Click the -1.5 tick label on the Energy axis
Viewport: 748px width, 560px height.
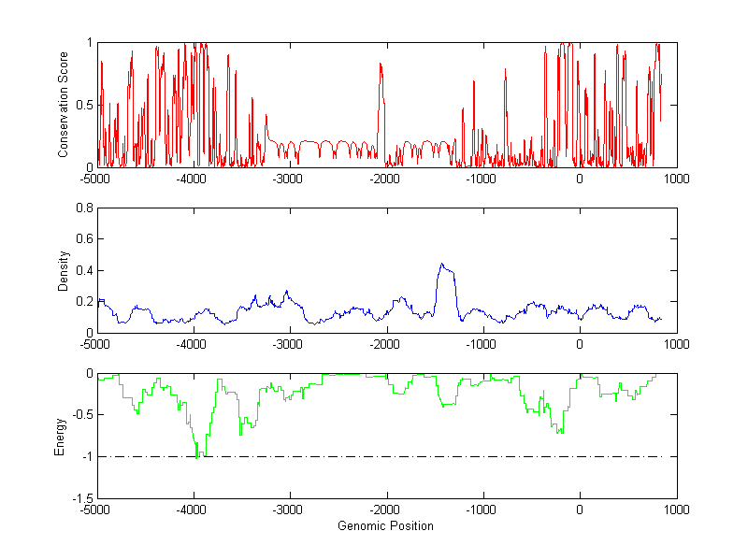pos(80,498)
